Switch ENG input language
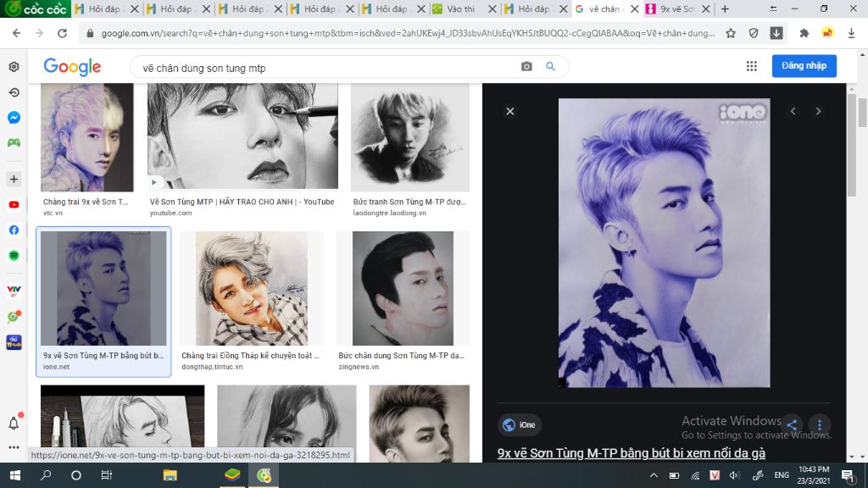The height and width of the screenshot is (488, 868). coord(782,475)
